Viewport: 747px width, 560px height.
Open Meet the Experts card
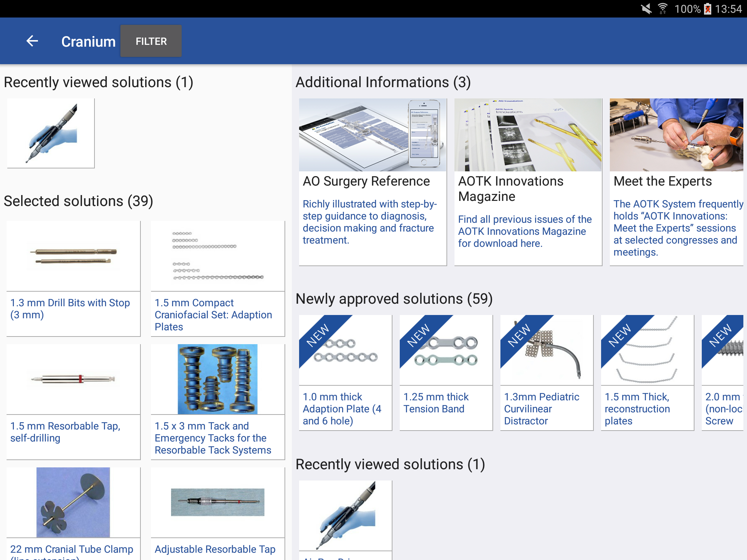point(677,182)
